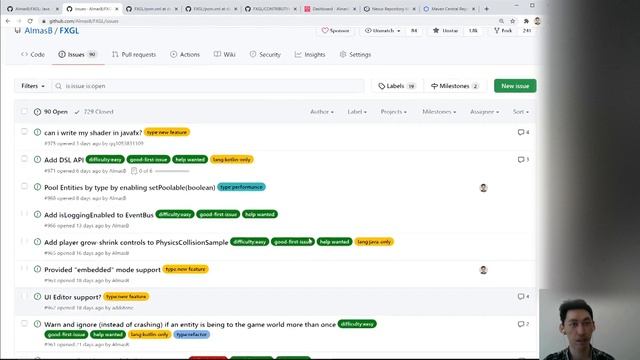Screen dimensions: 640x360
Task: Select checkbox for 'can i write my shader in javafx?'
Action: click(x=24, y=131)
